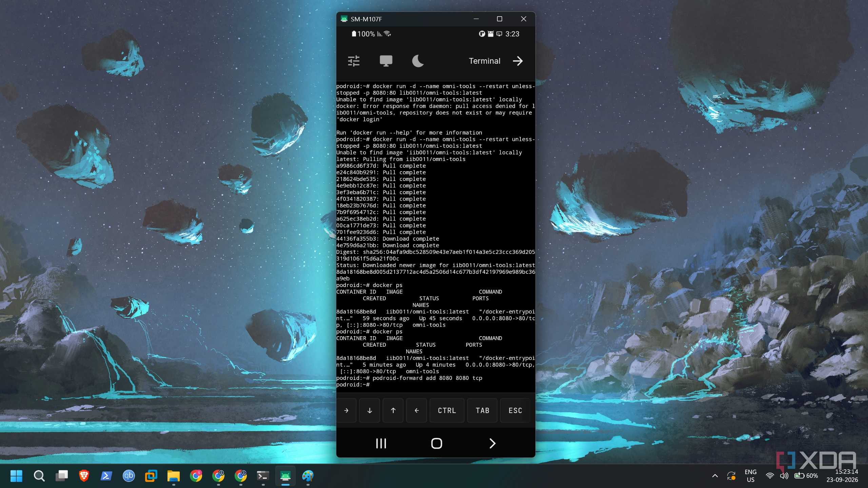Switch to scrcpy Android icon in taskbar
The height and width of the screenshot is (488, 868).
(x=285, y=476)
